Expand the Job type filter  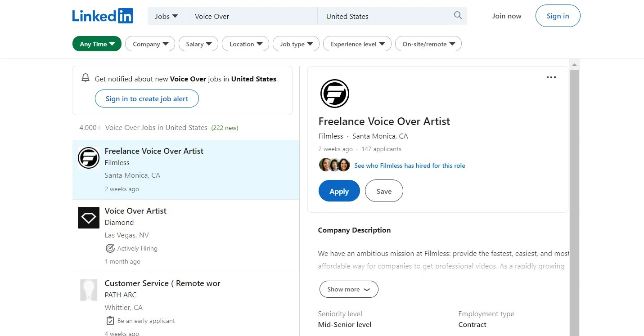pyautogui.click(x=296, y=44)
